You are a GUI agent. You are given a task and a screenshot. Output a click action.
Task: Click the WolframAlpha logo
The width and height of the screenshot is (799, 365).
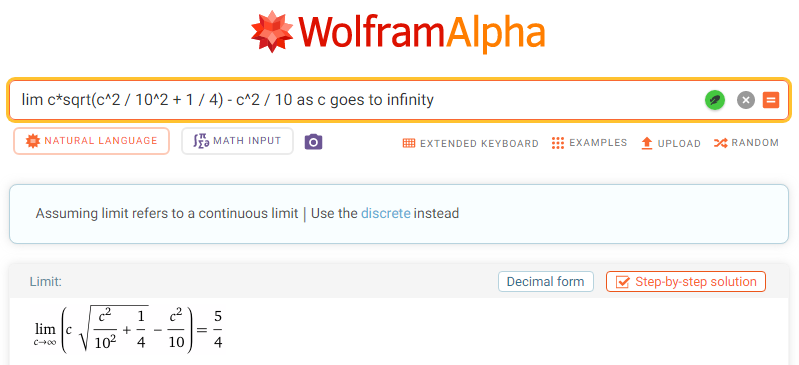(x=398, y=31)
